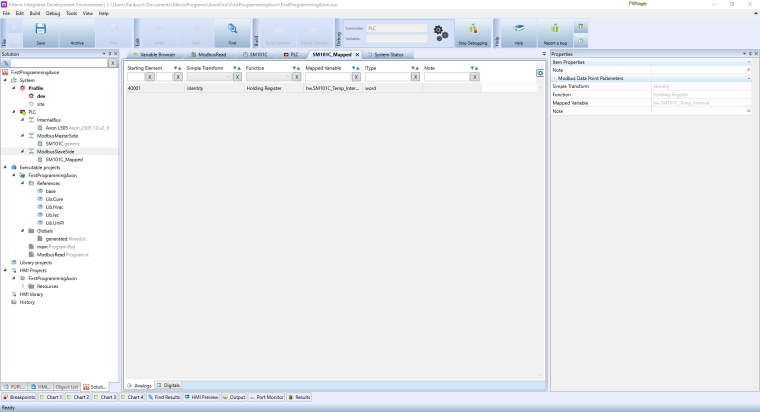Expand the Resources folder node

pyautogui.click(x=23, y=286)
